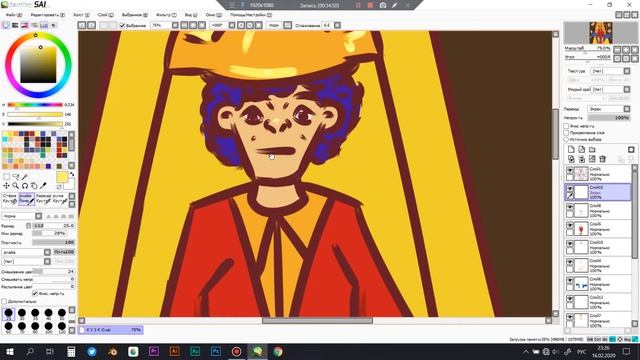Toggle the selection checkbox in top toolbar
The width and height of the screenshot is (640, 360).
pyautogui.click(x=122, y=25)
